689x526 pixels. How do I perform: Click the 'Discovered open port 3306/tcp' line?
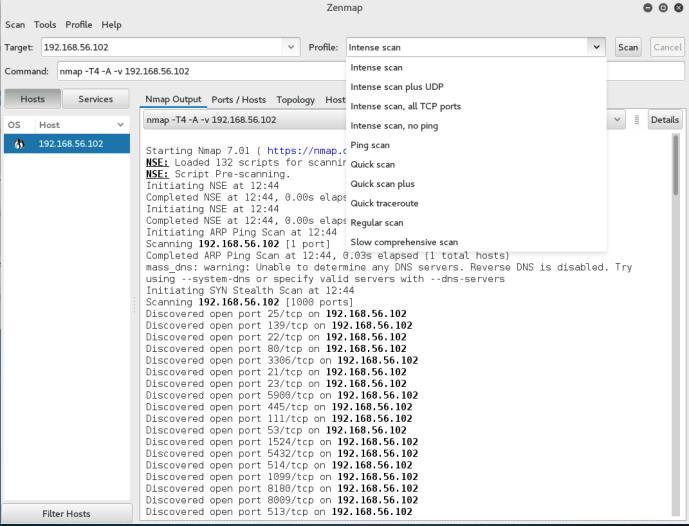point(282,360)
